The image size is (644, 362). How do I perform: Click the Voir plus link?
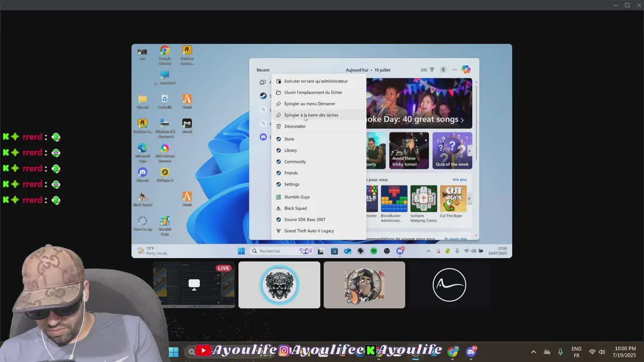click(459, 179)
